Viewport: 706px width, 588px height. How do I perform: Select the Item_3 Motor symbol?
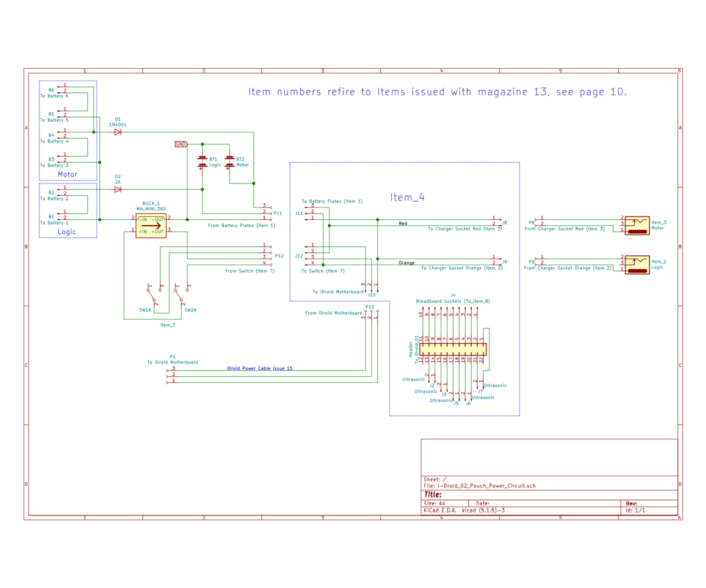coord(638,225)
